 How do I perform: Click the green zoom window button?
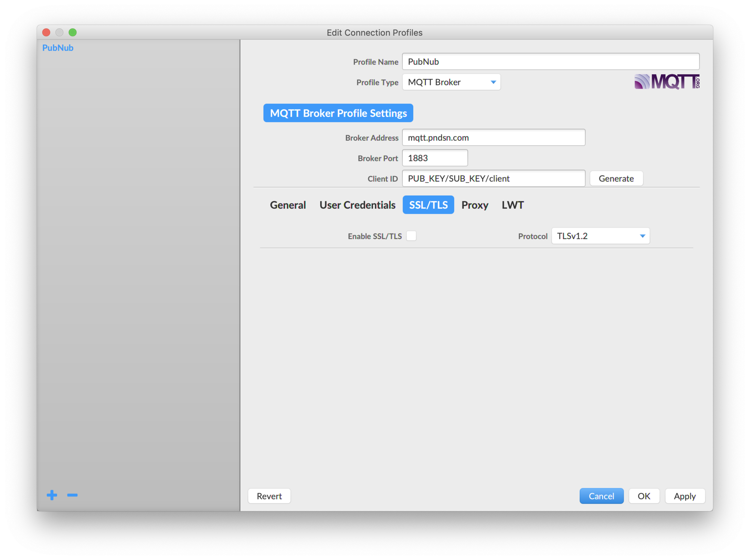[73, 32]
